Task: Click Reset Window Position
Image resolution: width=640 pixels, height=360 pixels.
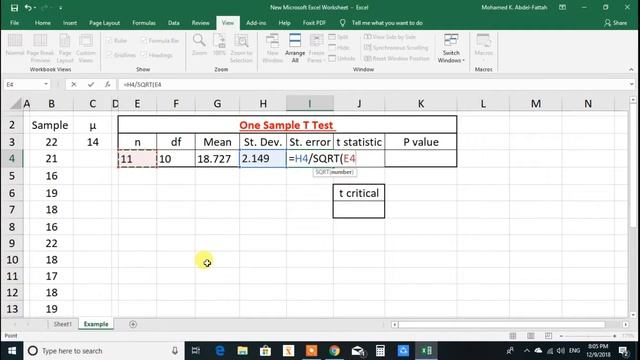Action: [x=397, y=58]
